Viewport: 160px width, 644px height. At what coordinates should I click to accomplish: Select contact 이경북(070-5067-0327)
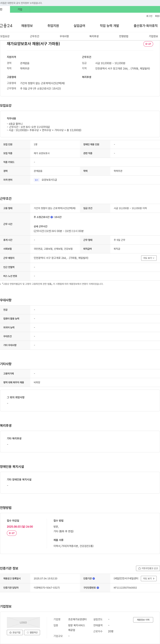[x=47, y=588]
